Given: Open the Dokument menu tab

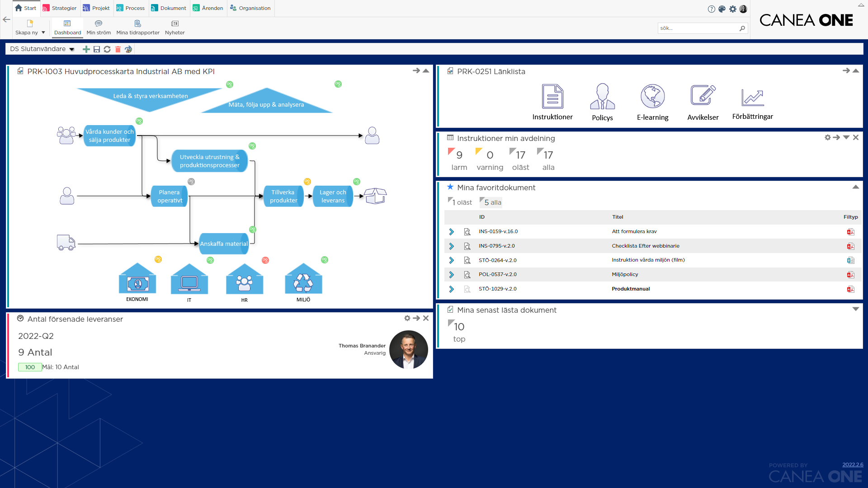Looking at the screenshot, I should [x=169, y=8].
